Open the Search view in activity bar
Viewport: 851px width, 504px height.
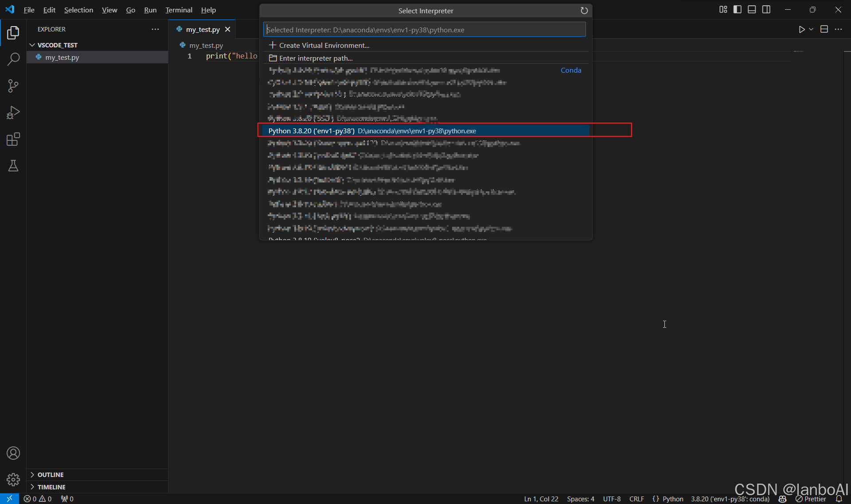click(13, 59)
